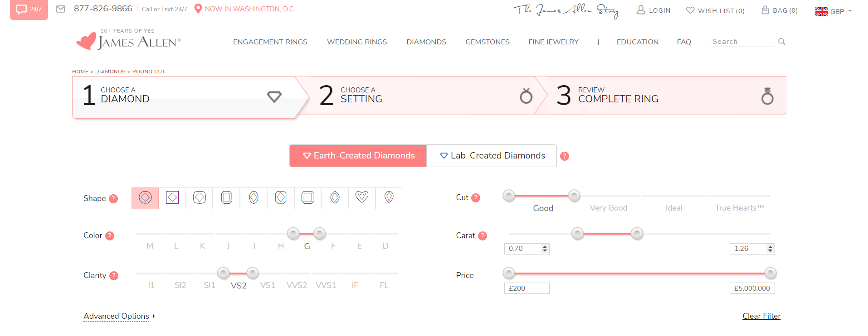Open the Education menu
Viewport: 868px width, 336px height.
pyautogui.click(x=638, y=42)
